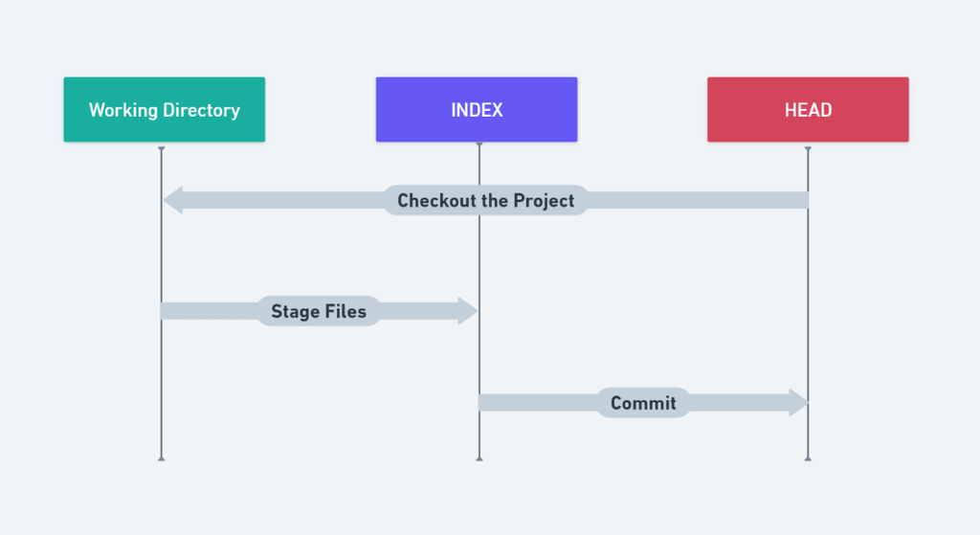This screenshot has height=535, width=980.
Task: Click the Working Directory vertical lifeline
Action: (161, 383)
